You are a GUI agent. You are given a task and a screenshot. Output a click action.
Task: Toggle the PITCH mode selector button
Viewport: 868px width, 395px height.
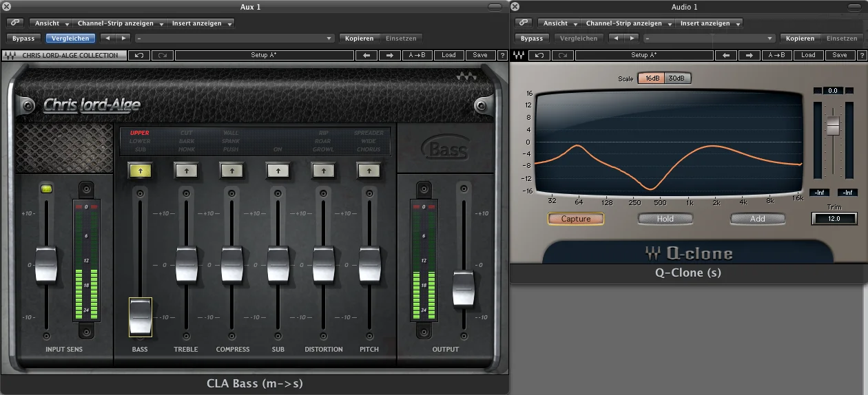point(369,169)
